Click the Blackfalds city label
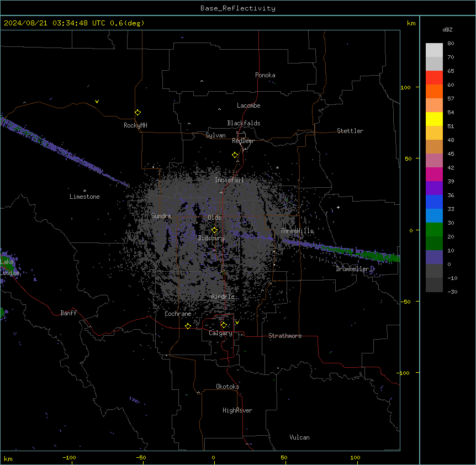Viewport: 476px width, 465px height. pyautogui.click(x=244, y=123)
